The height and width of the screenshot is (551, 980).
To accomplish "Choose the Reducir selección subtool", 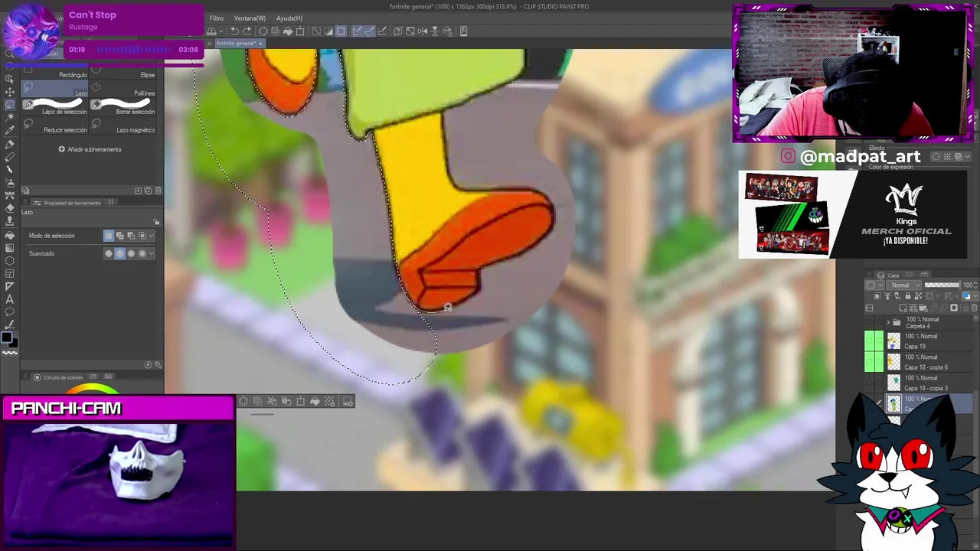I will [x=55, y=126].
